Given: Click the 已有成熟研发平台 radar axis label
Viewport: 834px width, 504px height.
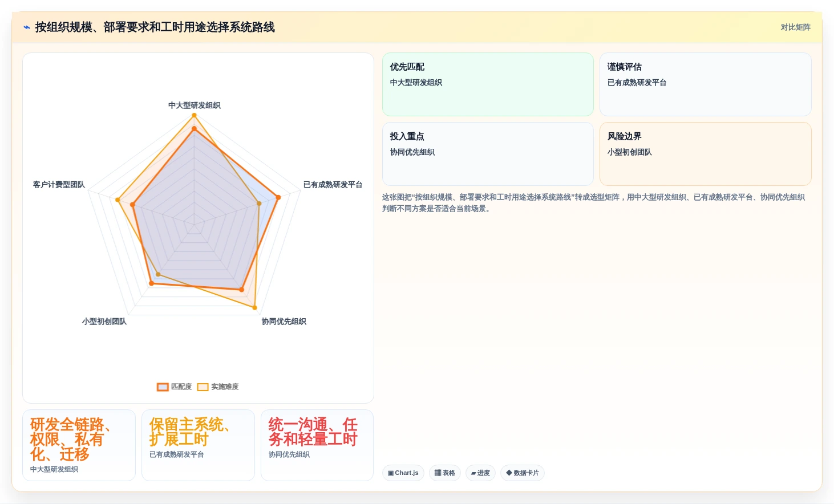Looking at the screenshot, I should pyautogui.click(x=333, y=185).
